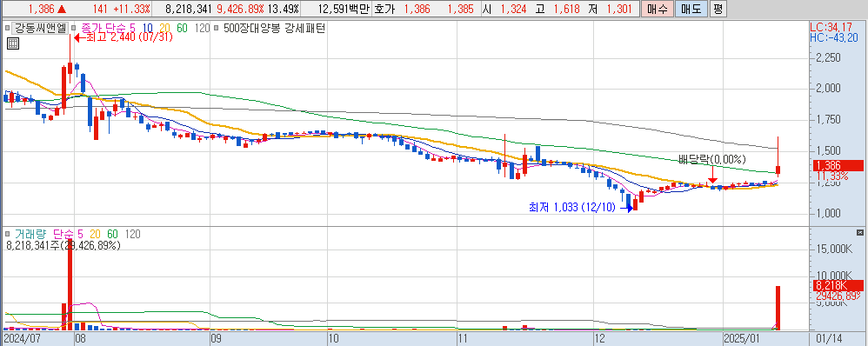Click the bid price 1,385

461,9
